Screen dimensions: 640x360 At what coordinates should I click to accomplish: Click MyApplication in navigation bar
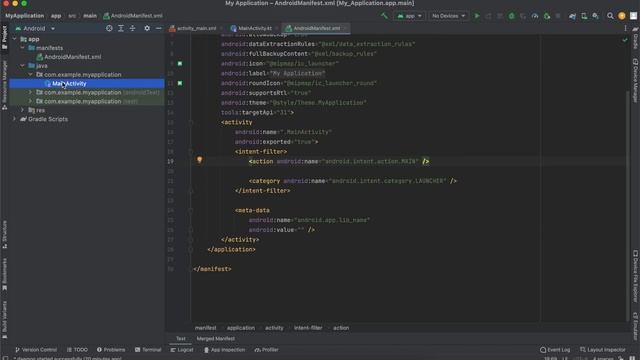[24, 16]
